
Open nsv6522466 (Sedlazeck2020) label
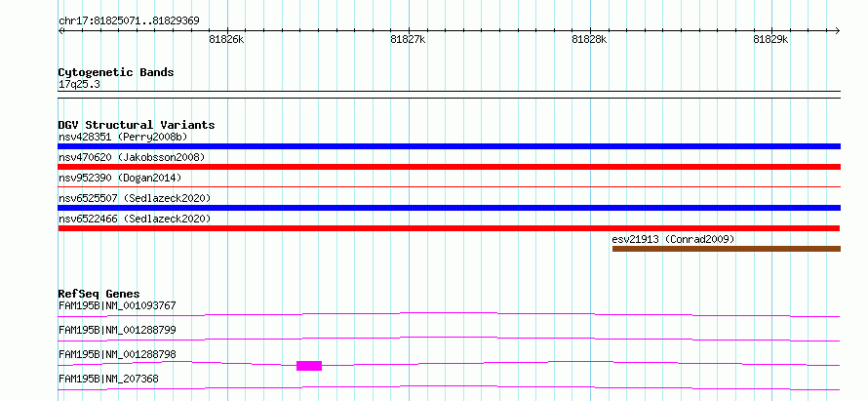(135, 219)
